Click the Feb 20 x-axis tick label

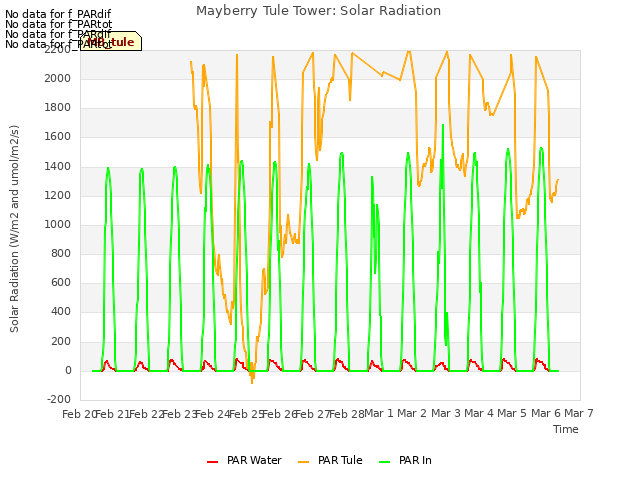(x=78, y=414)
